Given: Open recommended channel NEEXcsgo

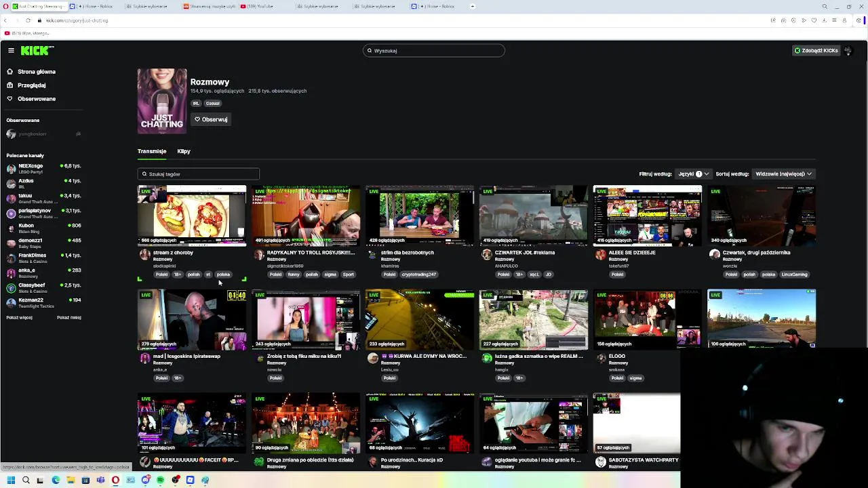Looking at the screenshot, I should [x=43, y=167].
